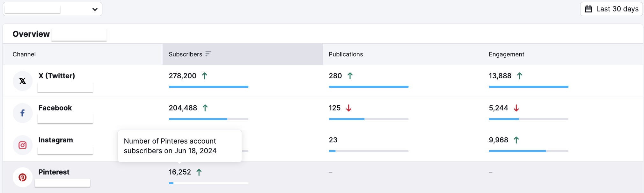
Task: Click X (Twitter) subscribers green up arrow
Action: point(205,76)
